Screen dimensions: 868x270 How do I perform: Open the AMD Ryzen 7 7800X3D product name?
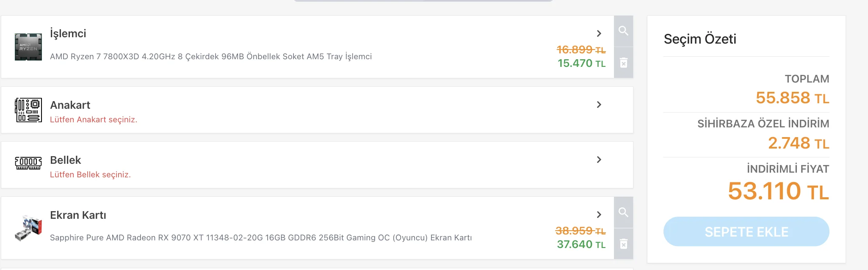click(211, 57)
